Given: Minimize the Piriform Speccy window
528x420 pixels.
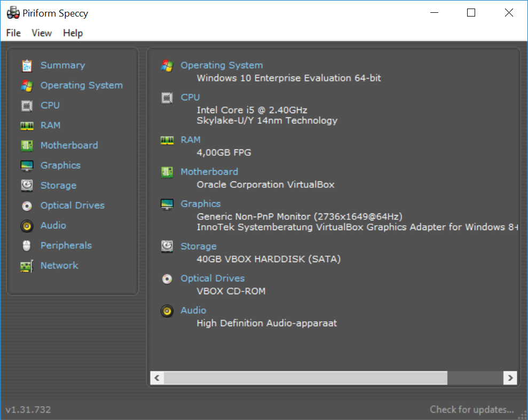Looking at the screenshot, I should (435, 13).
